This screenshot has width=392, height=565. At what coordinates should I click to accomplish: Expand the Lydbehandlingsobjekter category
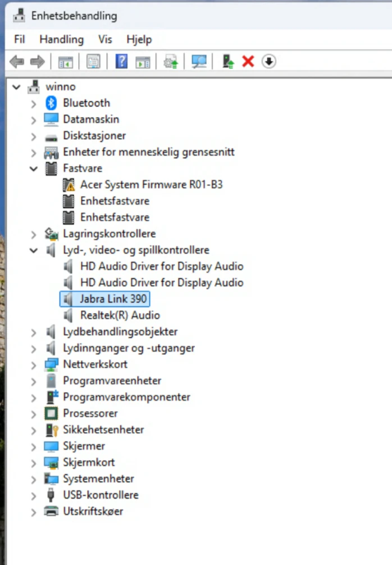point(34,332)
